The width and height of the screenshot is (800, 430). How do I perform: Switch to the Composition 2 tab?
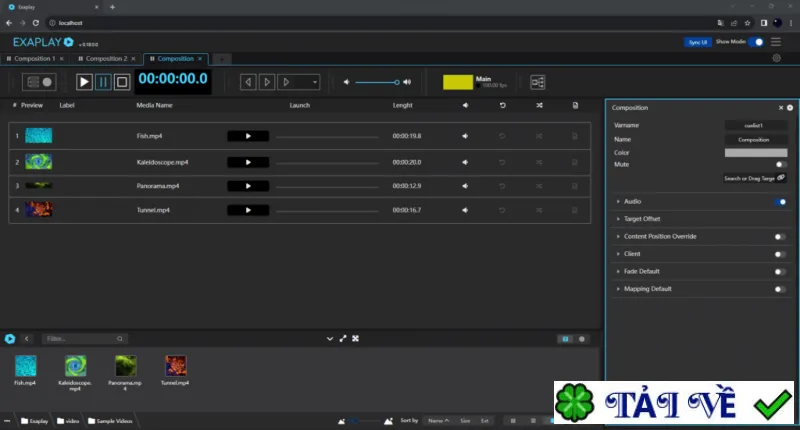[106, 59]
